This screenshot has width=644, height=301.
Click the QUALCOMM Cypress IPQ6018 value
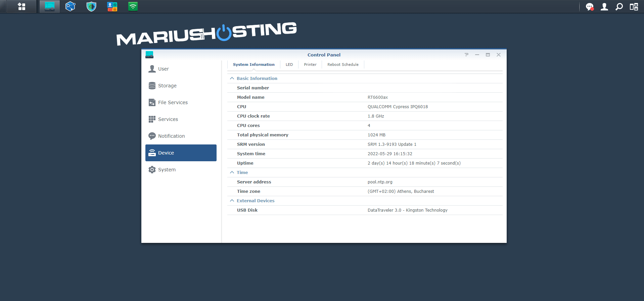(x=398, y=107)
